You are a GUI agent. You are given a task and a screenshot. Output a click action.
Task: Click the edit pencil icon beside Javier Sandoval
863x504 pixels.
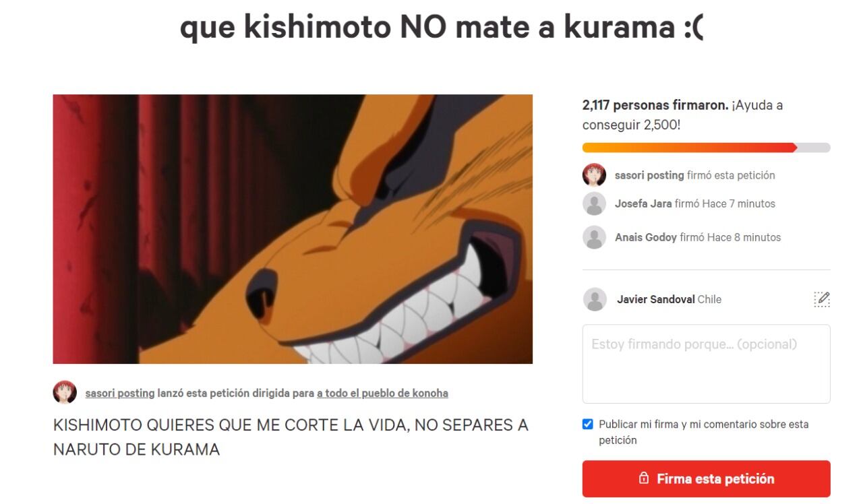pyautogui.click(x=822, y=299)
